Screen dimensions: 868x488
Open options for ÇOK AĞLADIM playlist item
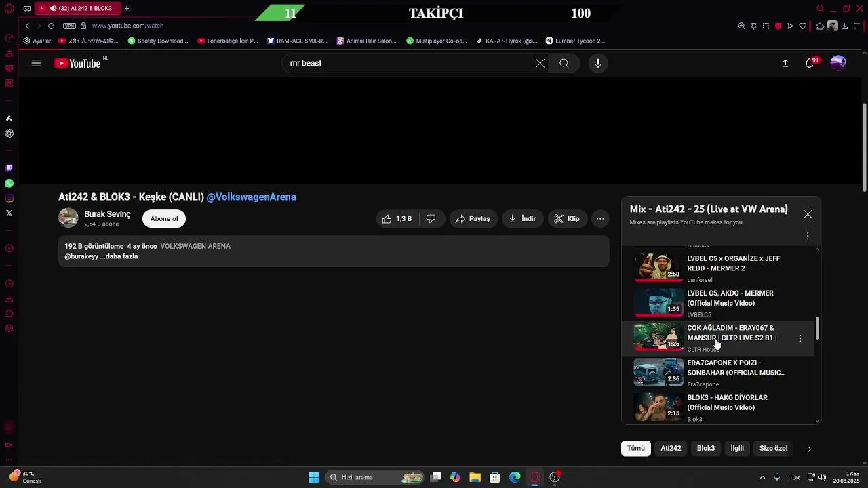coord(800,338)
